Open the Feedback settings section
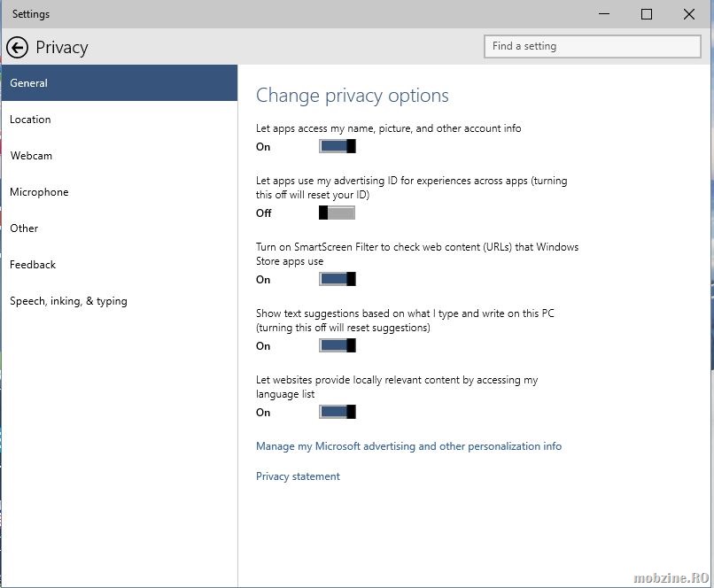The height and width of the screenshot is (588, 714). (33, 265)
